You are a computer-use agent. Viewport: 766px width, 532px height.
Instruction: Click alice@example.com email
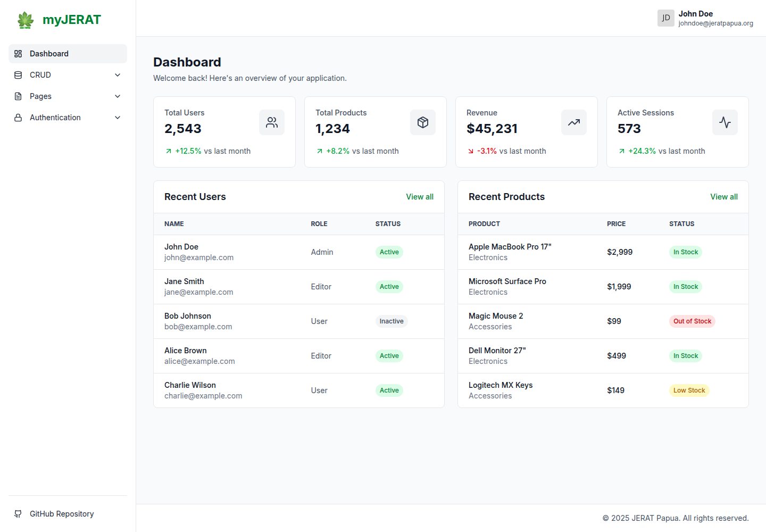[x=199, y=361]
